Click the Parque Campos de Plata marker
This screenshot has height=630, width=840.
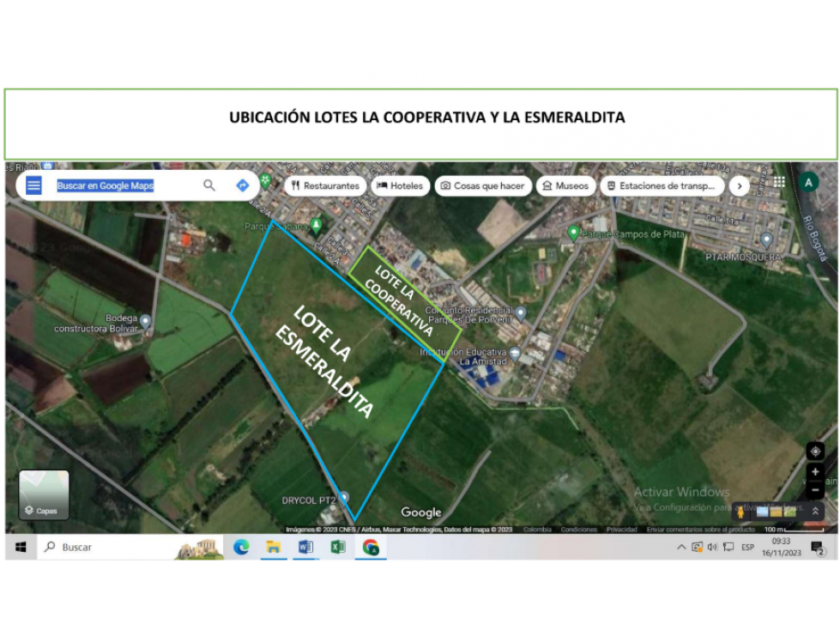click(x=573, y=233)
